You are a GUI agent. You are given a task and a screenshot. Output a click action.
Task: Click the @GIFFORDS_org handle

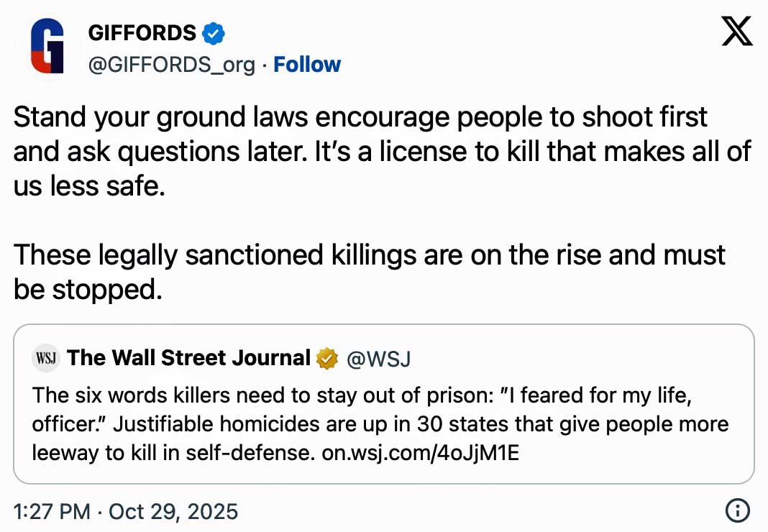(x=172, y=64)
